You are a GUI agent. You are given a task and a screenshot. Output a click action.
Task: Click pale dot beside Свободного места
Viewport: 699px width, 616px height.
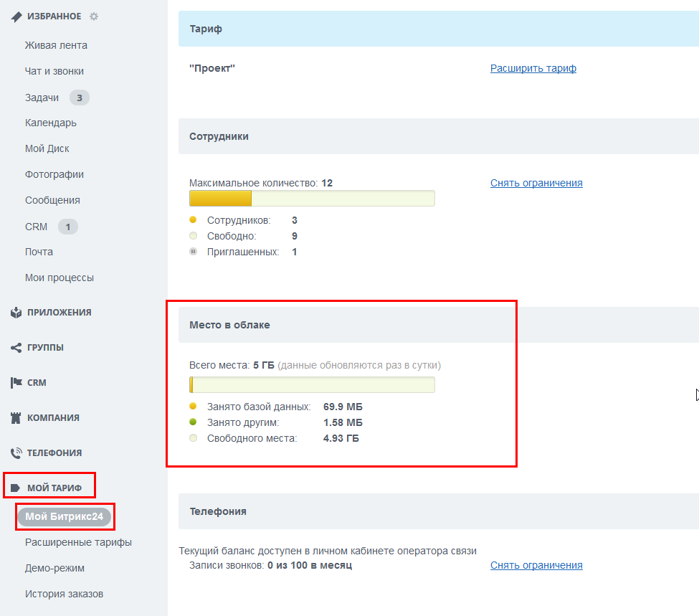pyautogui.click(x=193, y=438)
